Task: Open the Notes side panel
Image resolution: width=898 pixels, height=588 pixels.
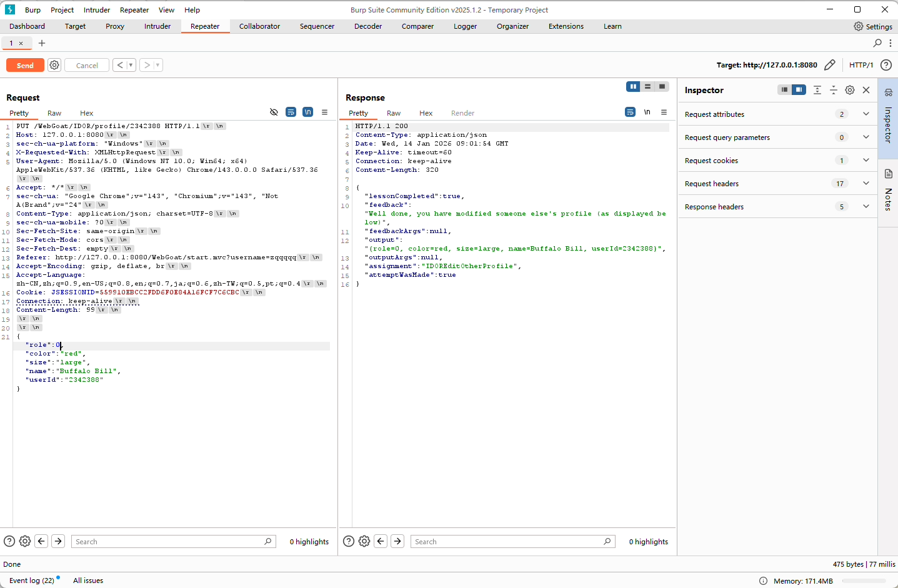Action: tap(888, 191)
